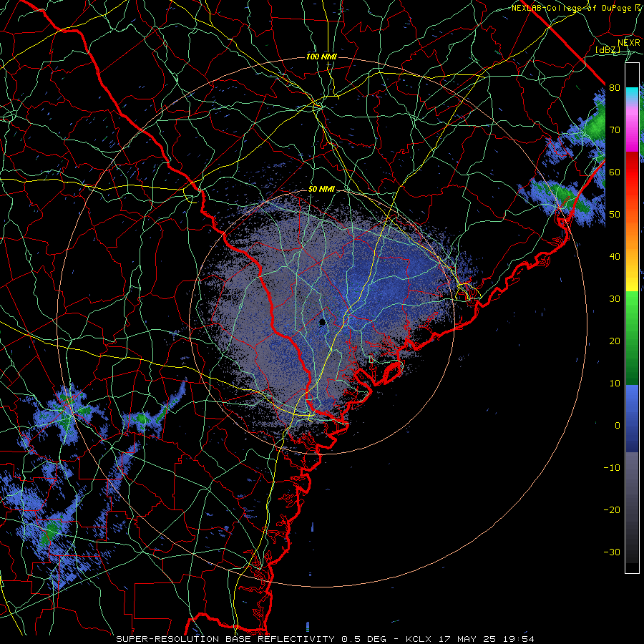Click the 10 value on the dBZ scale
644x644 pixels.
615,384
